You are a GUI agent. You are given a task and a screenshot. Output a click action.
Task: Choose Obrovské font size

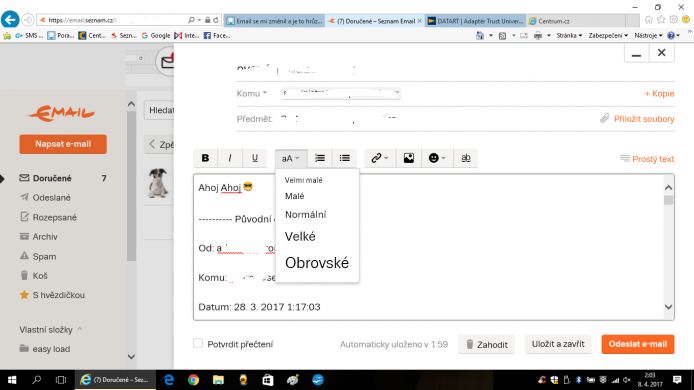point(317,263)
